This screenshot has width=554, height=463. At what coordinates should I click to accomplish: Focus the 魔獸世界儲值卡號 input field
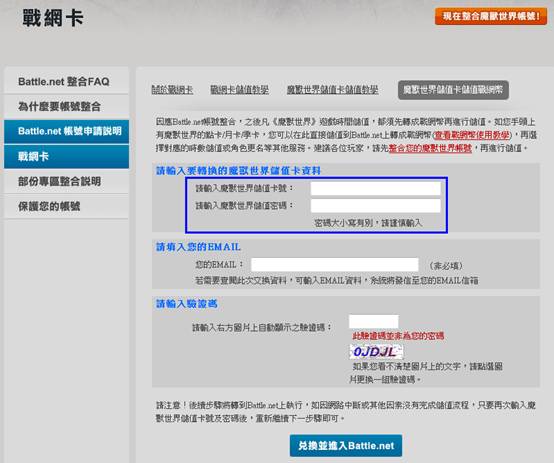(375, 188)
